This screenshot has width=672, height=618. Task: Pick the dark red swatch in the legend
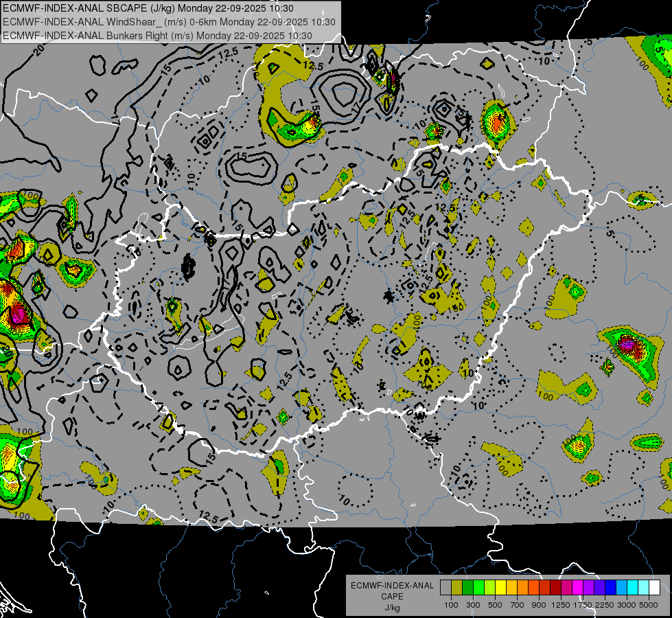[555, 587]
